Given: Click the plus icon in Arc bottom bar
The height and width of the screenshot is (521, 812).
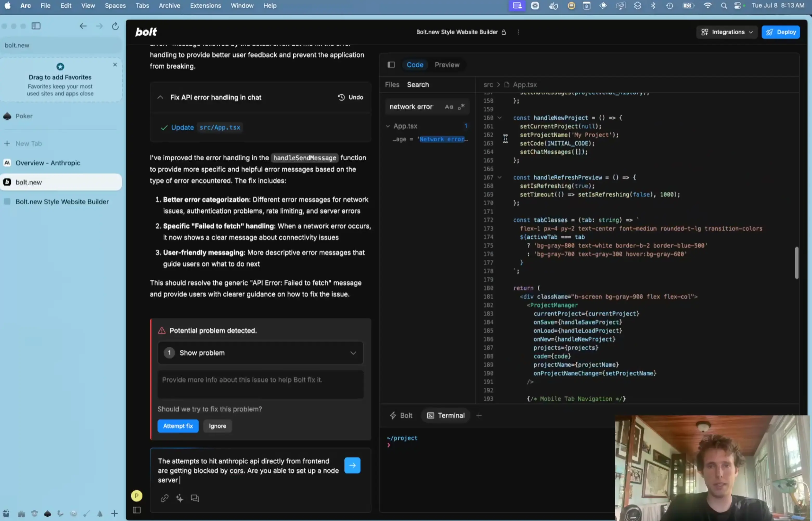Looking at the screenshot, I should (x=115, y=513).
